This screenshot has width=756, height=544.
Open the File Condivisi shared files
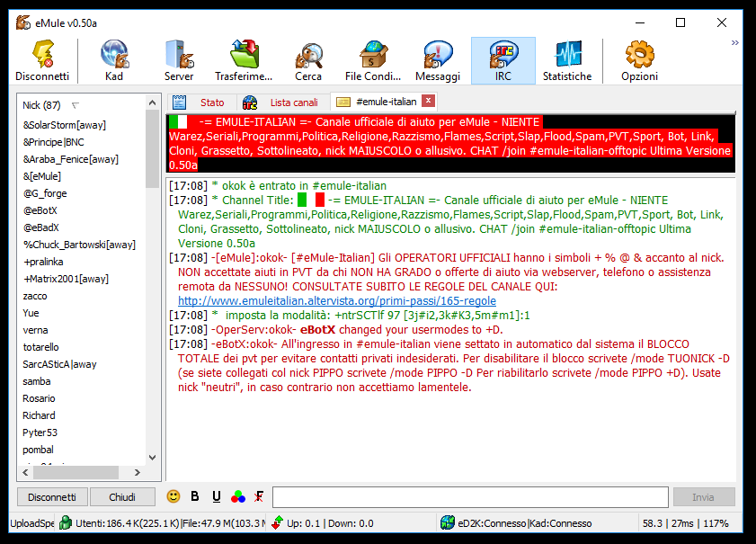373,61
